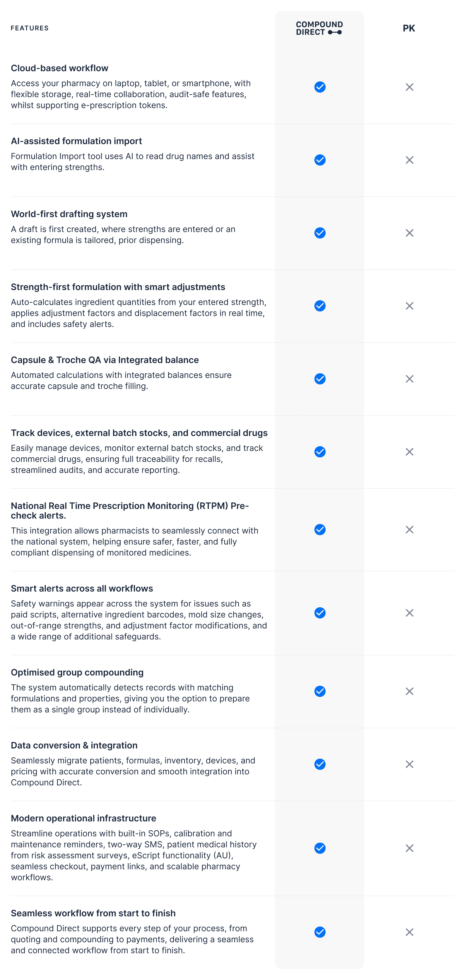The width and height of the screenshot is (460, 980).
Task: Select the PK column header
Action: click(x=409, y=28)
